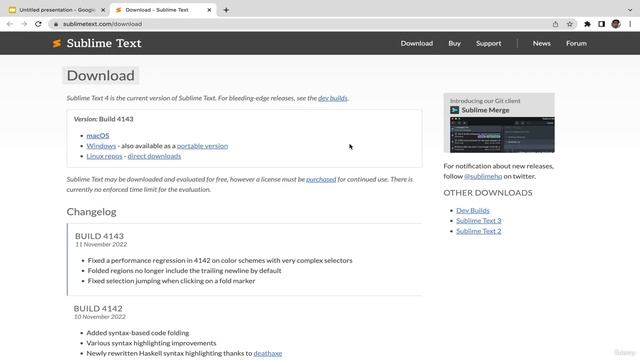Click the padlock site info icon

click(56, 24)
